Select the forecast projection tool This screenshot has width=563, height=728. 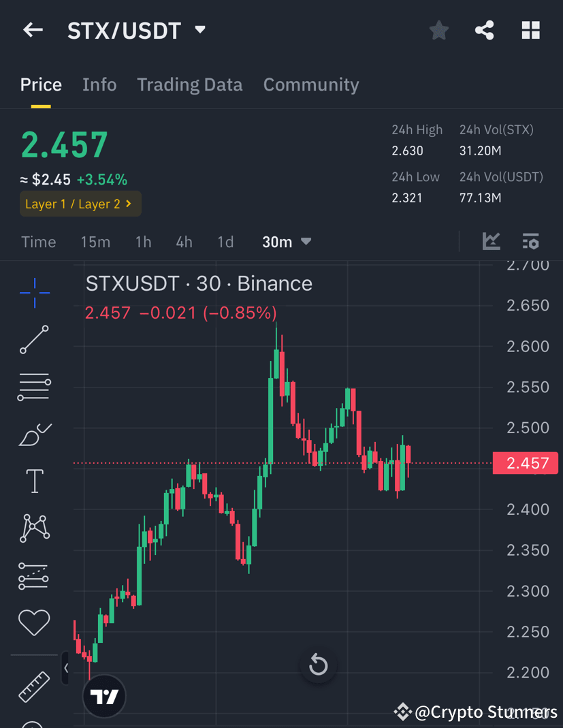tap(34, 575)
